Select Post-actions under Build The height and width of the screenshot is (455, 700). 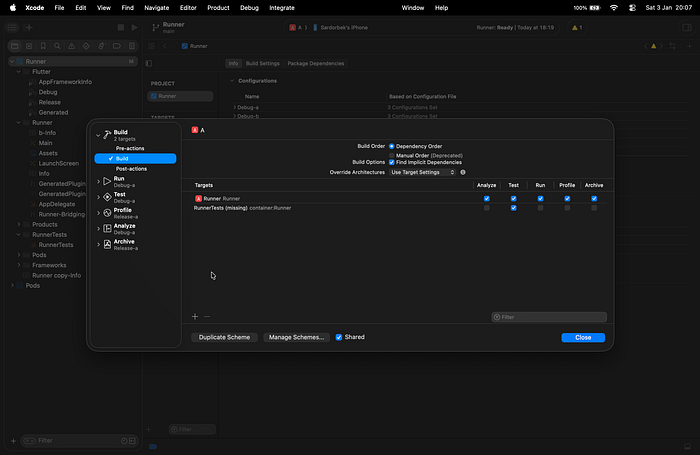[131, 169]
